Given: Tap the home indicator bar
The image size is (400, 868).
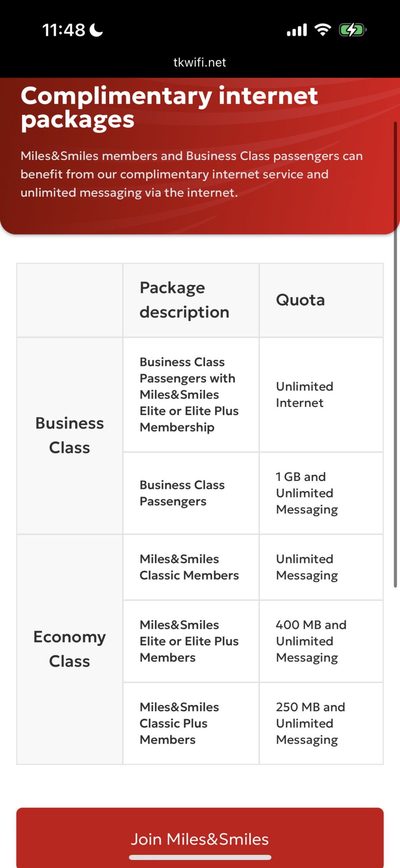Looking at the screenshot, I should 200,857.
